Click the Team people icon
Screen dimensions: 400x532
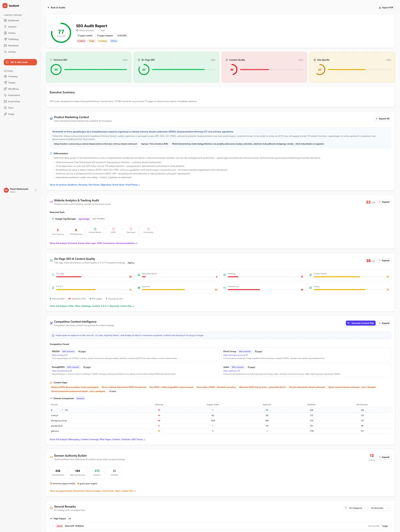point(5,108)
